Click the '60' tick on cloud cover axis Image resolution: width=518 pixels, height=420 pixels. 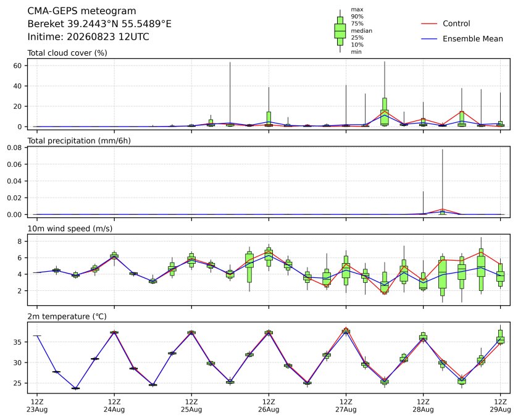[x=17, y=65]
